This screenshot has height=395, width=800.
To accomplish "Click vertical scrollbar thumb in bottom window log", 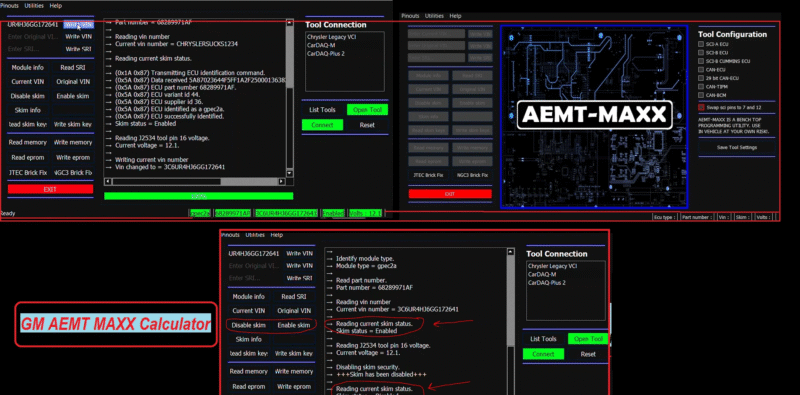I will [x=510, y=300].
